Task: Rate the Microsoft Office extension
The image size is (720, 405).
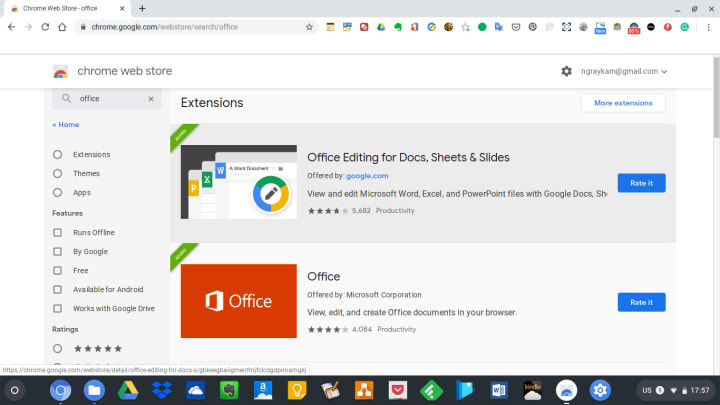Action: coord(641,302)
